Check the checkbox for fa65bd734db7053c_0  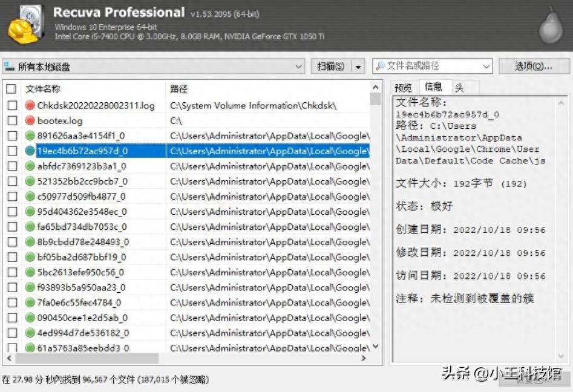[x=13, y=227]
